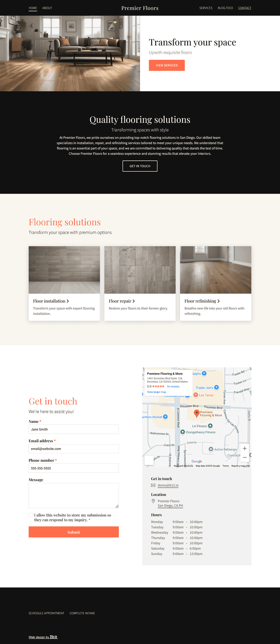Focus the Email address input field
Screen dimensions: 280x644
point(74,449)
